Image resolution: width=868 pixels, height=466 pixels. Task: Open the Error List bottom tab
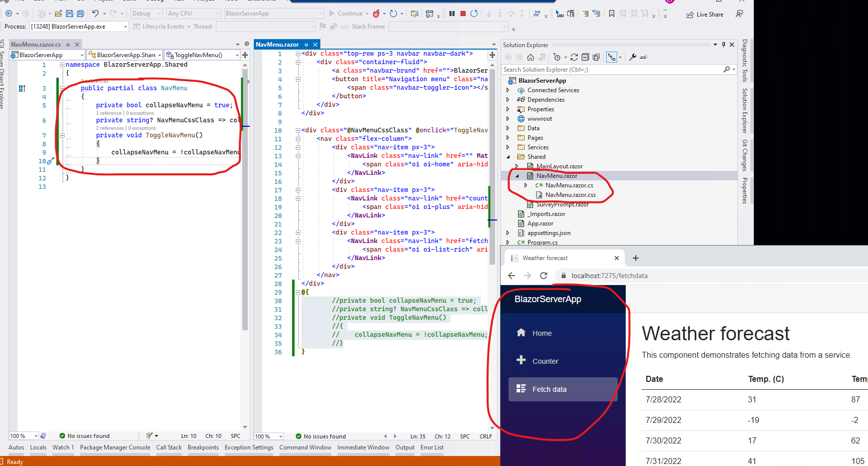click(432, 447)
